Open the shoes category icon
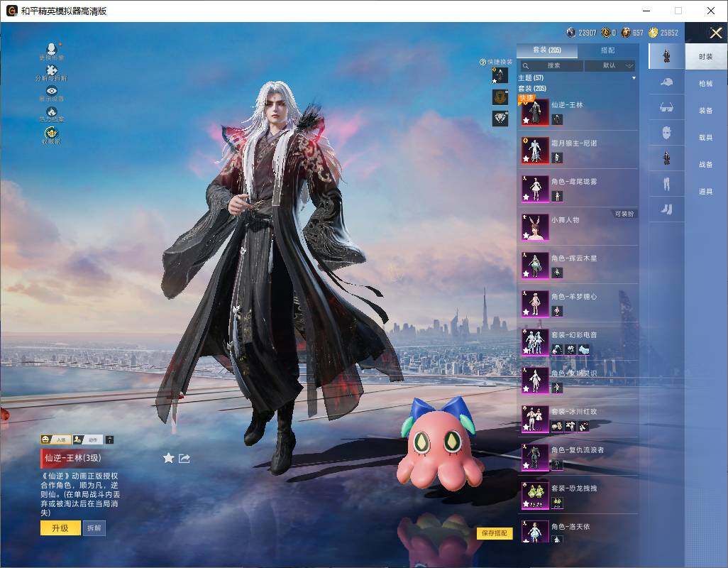728x568 pixels. pyautogui.click(x=667, y=210)
